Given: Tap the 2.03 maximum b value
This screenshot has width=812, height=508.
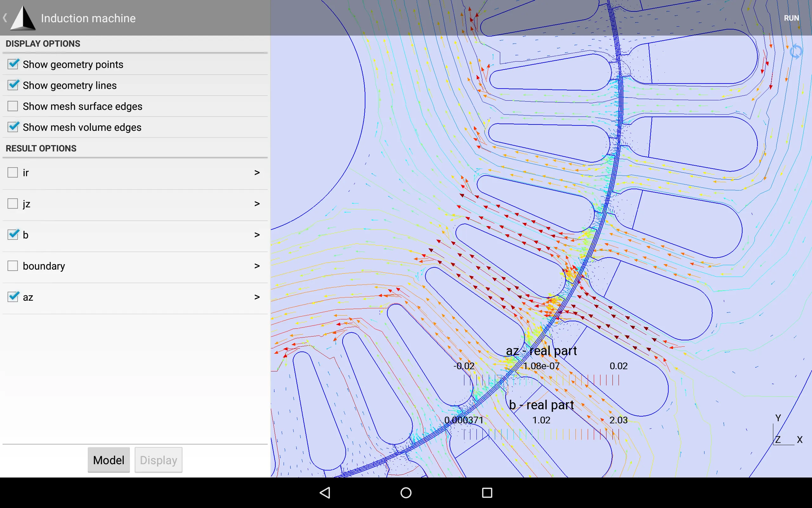Looking at the screenshot, I should (619, 420).
